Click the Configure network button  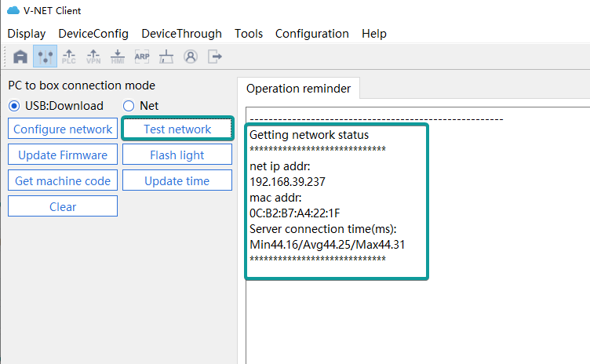[x=63, y=129]
